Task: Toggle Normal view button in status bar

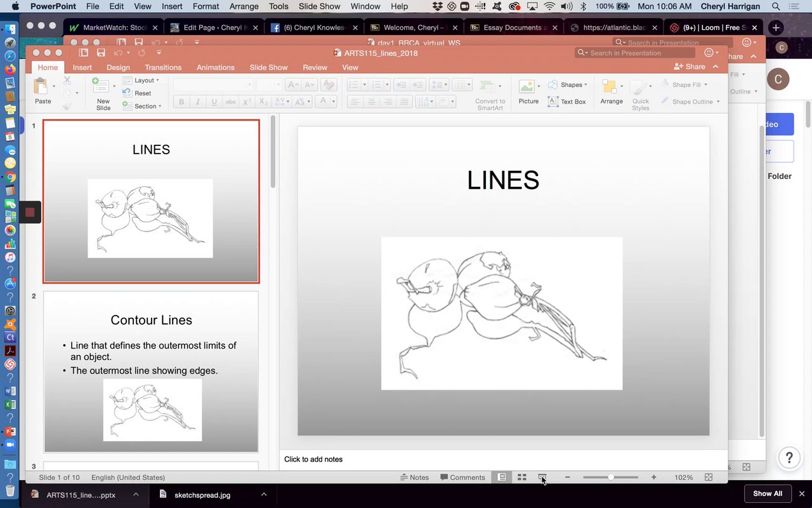Action: tap(502, 478)
